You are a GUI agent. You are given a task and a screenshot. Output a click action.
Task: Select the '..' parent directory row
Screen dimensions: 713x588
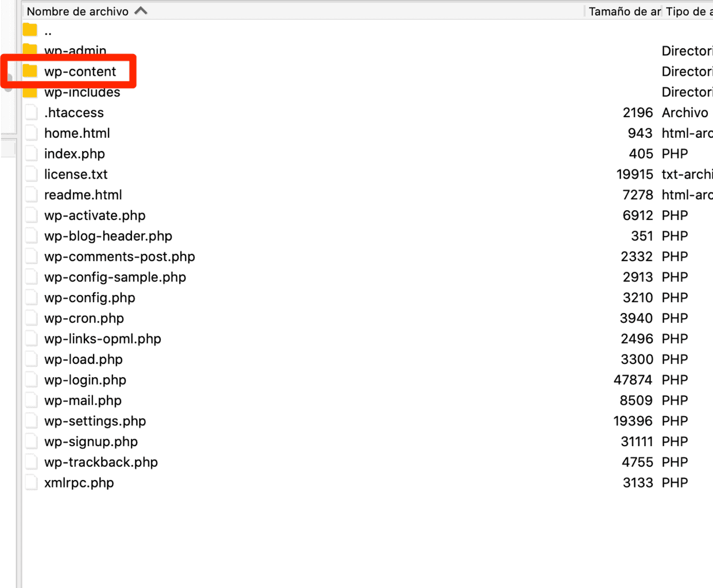tap(367, 31)
